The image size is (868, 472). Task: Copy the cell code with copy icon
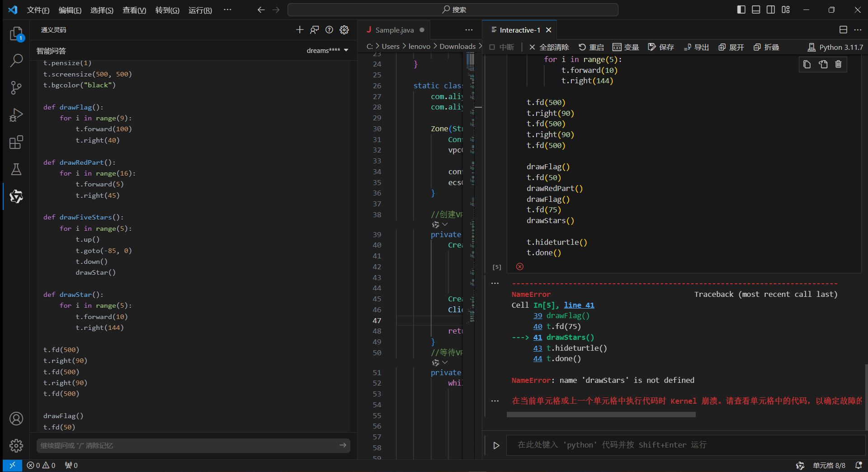pyautogui.click(x=807, y=64)
